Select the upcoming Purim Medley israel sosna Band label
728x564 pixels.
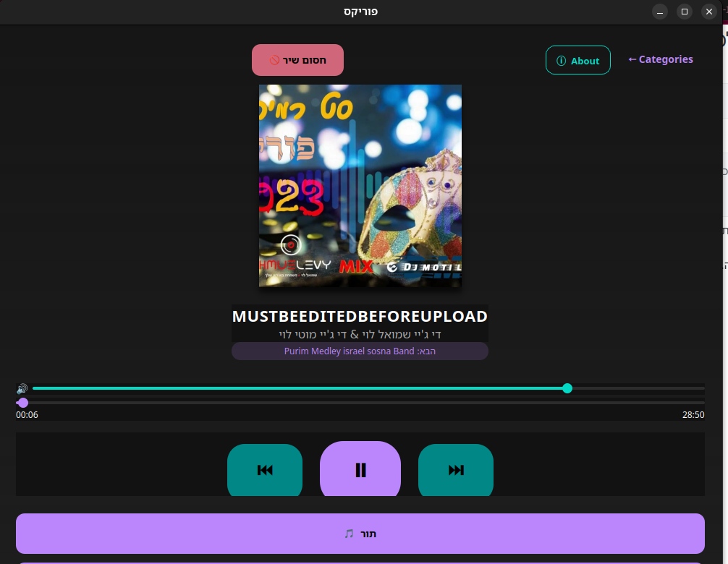[x=360, y=351]
